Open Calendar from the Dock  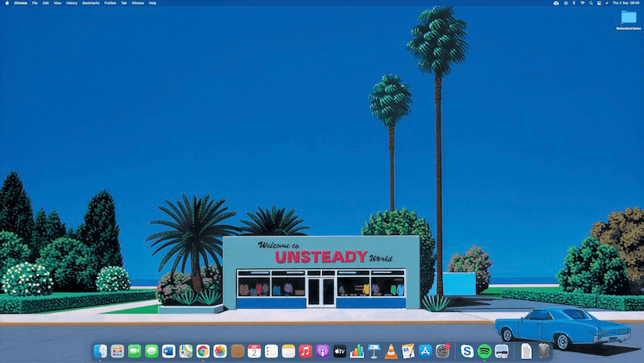click(254, 352)
